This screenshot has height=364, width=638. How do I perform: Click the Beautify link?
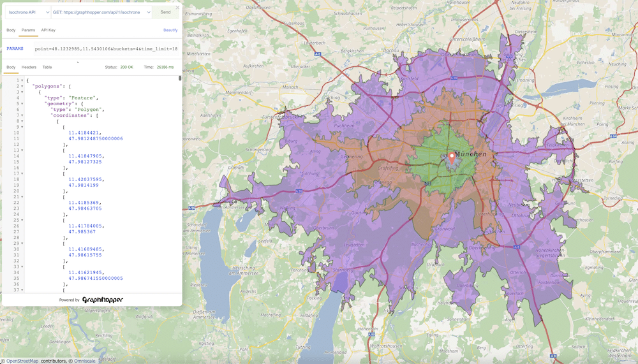[170, 30]
